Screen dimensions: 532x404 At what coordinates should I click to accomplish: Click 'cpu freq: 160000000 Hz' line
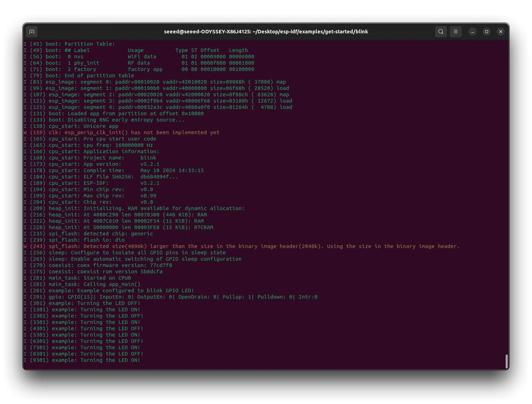(x=88, y=145)
